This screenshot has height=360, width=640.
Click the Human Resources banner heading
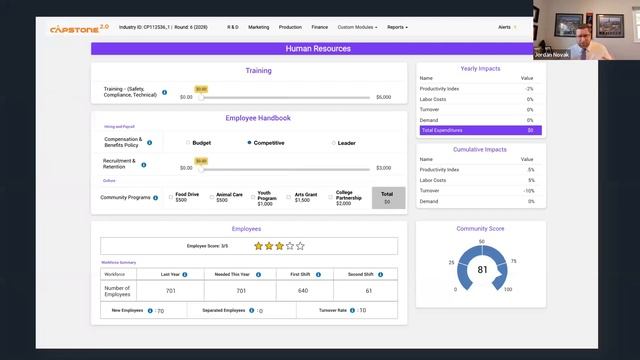coord(318,49)
